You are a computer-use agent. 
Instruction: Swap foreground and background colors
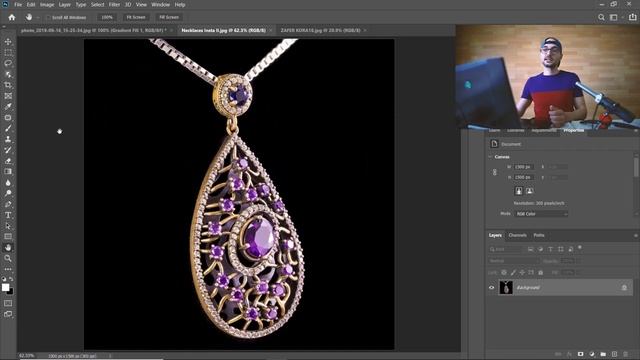point(11,279)
